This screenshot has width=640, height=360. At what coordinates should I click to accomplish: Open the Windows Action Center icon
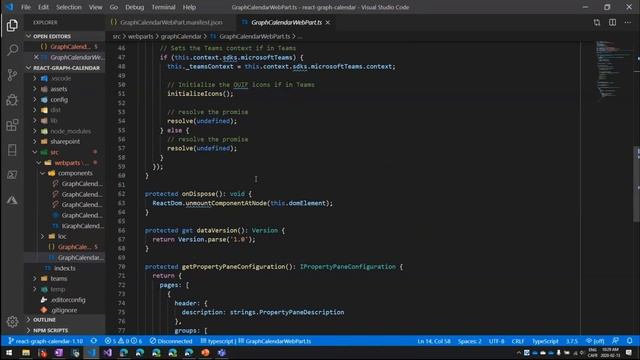(629, 353)
